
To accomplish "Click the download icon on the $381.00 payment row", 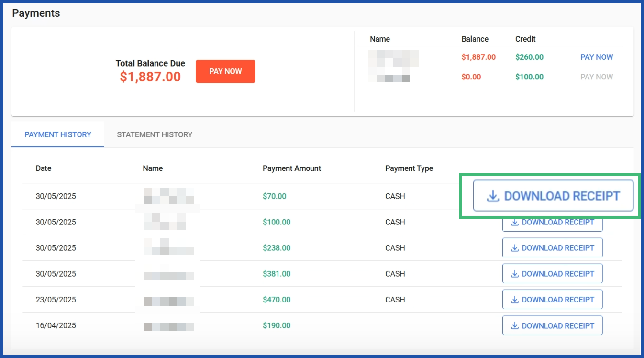I will click(x=515, y=273).
